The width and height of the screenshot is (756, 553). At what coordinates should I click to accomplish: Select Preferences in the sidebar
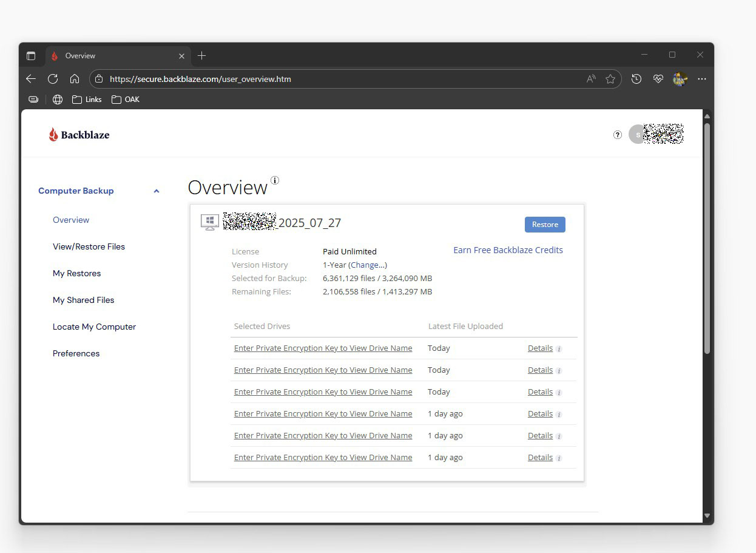[76, 353]
